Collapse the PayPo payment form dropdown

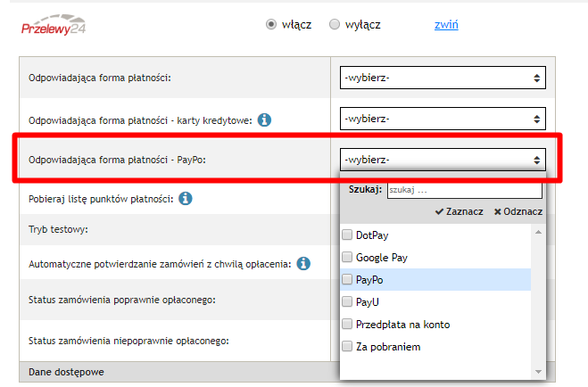[x=442, y=161]
